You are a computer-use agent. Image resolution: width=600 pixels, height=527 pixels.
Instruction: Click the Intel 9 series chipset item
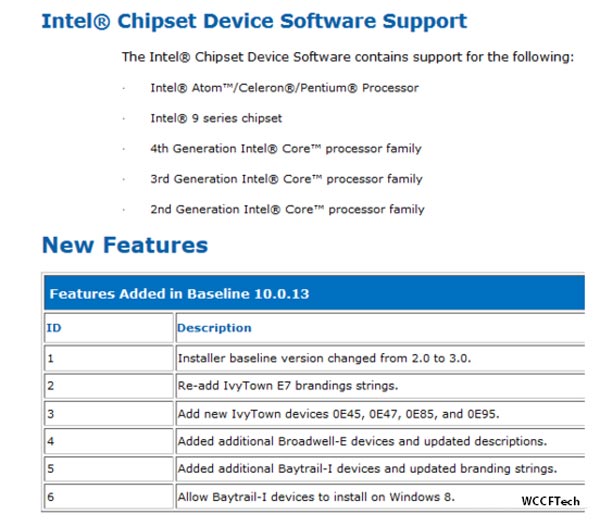coord(216,118)
